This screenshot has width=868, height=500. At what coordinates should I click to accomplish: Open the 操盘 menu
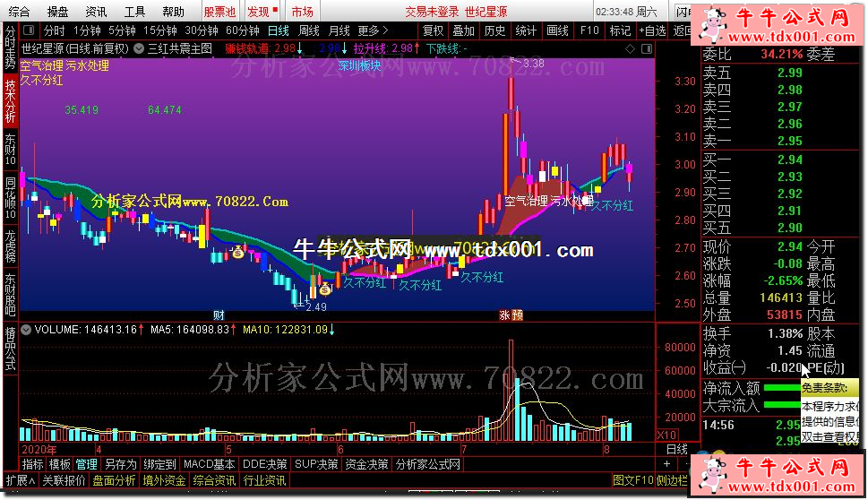click(x=58, y=12)
